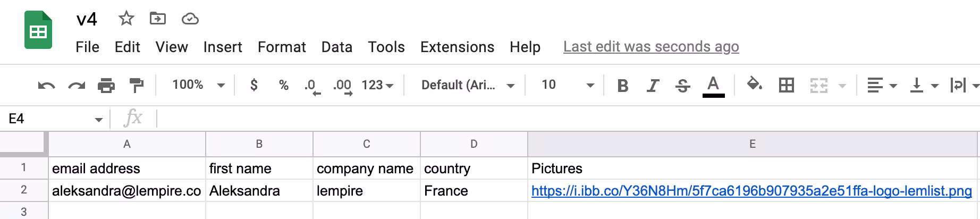Click the cloud document status icon
The image size is (980, 219).
tap(190, 20)
